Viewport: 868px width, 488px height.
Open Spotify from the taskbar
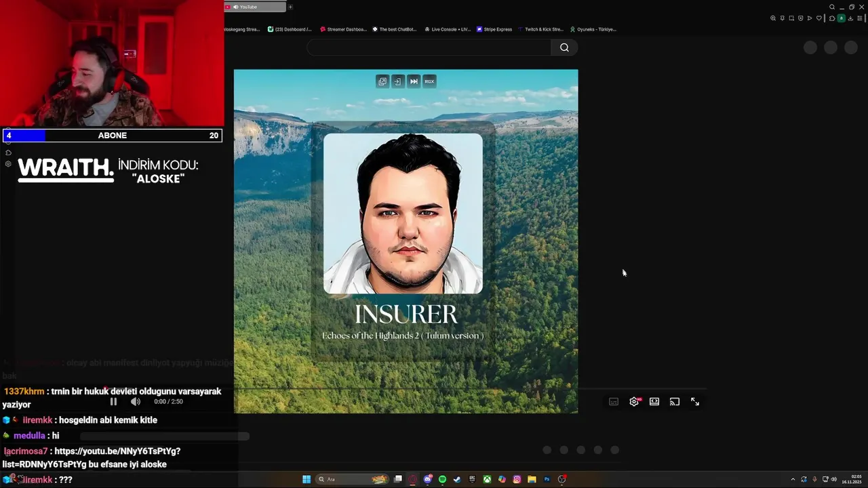(x=442, y=479)
